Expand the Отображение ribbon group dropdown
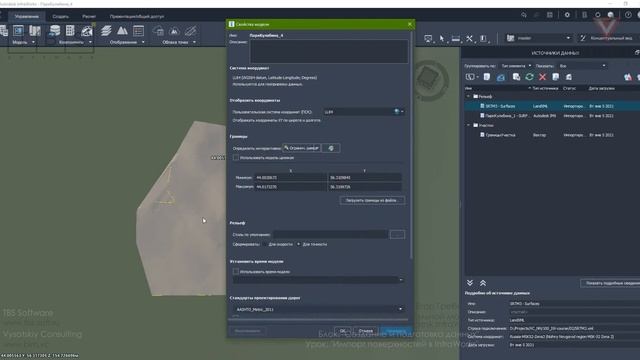The width and height of the screenshot is (640, 360). click(x=143, y=42)
